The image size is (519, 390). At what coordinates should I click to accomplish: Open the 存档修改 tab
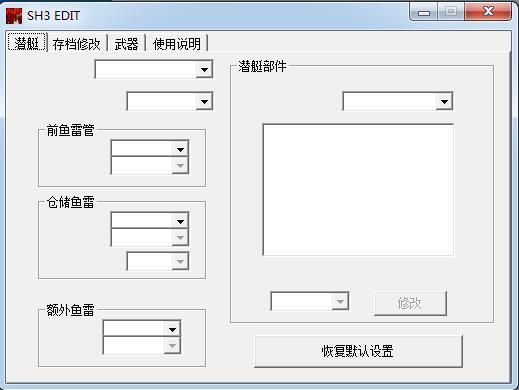click(x=76, y=44)
